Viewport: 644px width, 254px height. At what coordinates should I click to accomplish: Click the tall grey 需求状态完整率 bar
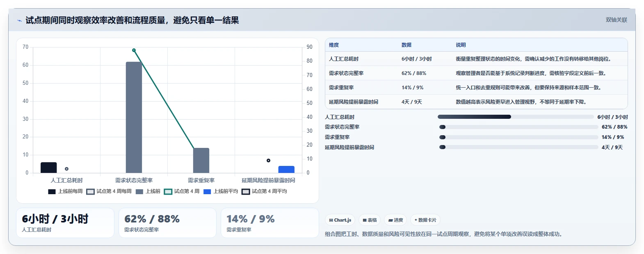(x=134, y=117)
